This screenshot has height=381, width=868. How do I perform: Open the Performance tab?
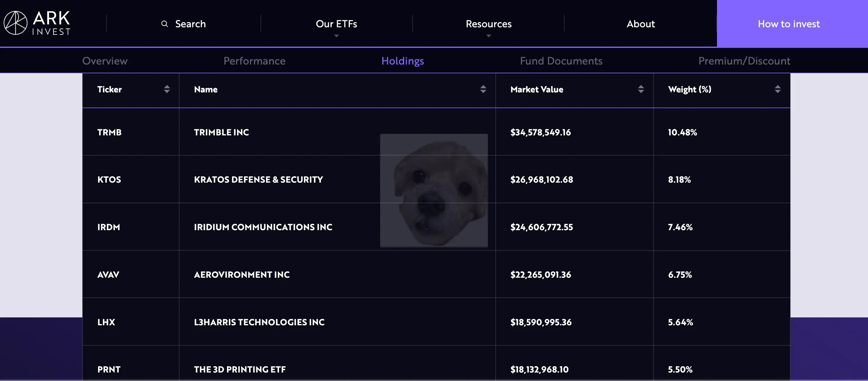click(255, 61)
